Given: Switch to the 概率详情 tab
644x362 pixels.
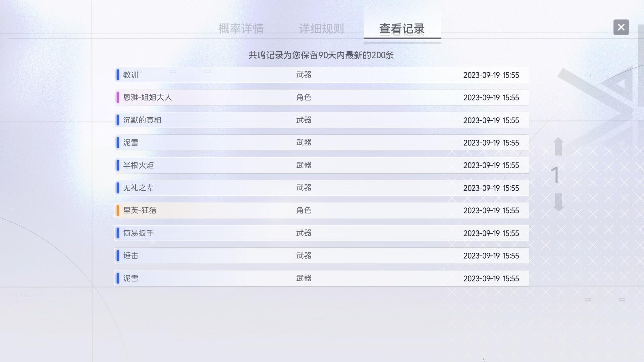Looking at the screenshot, I should click(x=241, y=28).
